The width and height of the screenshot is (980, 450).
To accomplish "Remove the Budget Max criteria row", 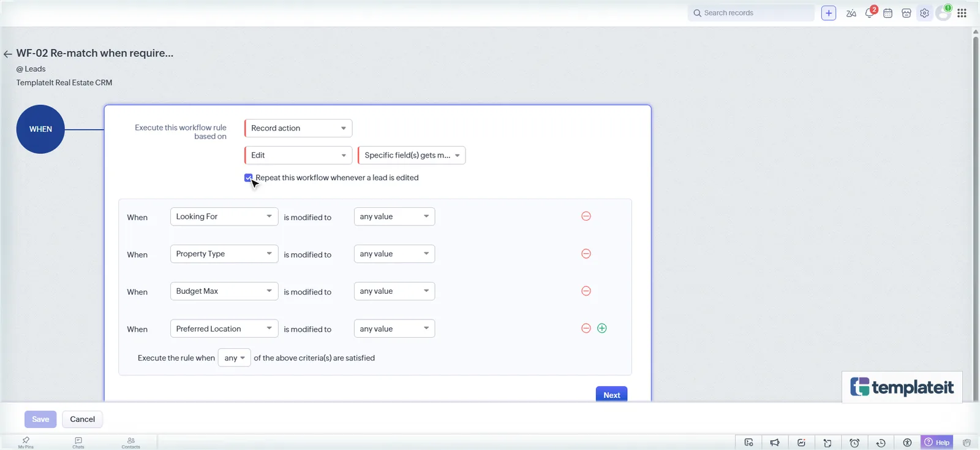I will click(586, 291).
